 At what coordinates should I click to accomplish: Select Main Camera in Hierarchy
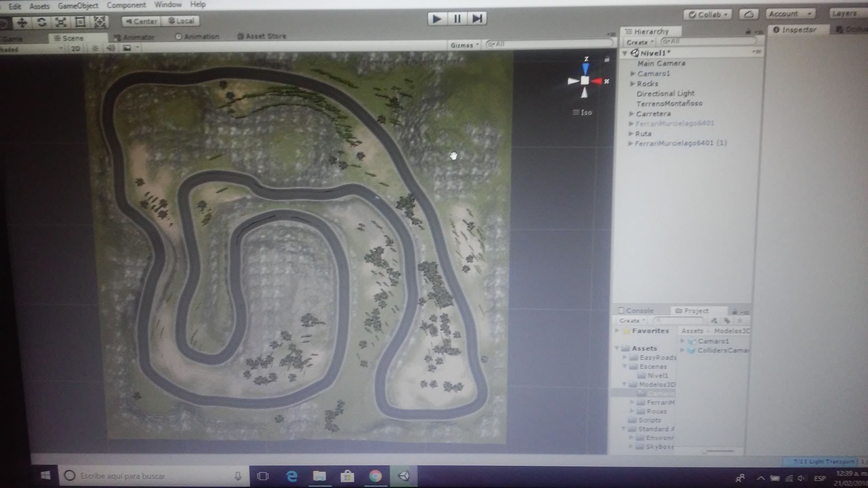tap(661, 63)
